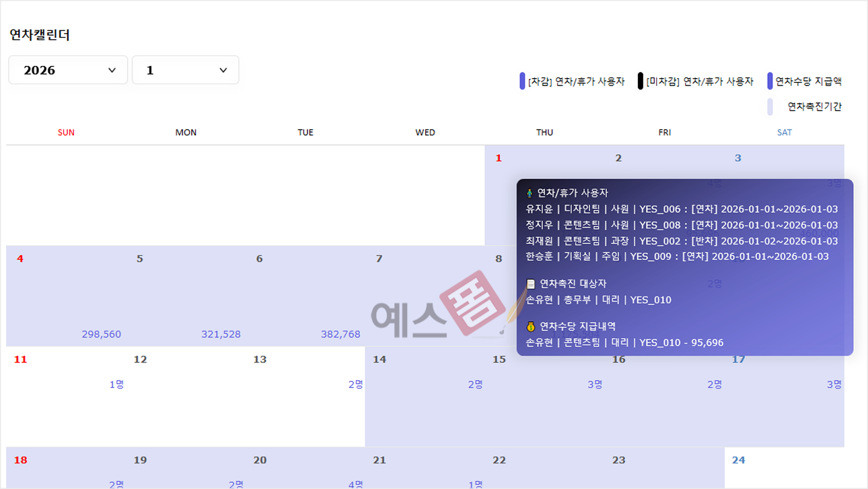Select date 15 on the calendar
Image resolution: width=868 pixels, height=489 pixels.
(499, 360)
